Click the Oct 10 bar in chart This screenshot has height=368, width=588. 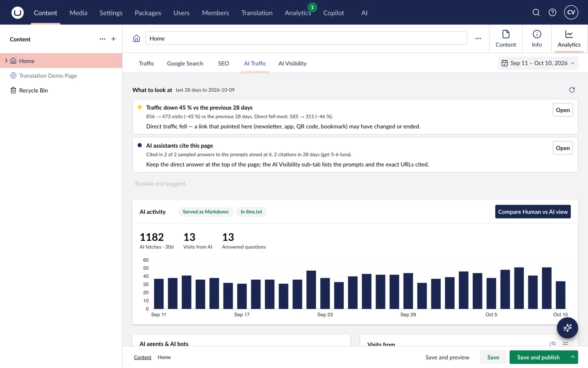pyautogui.click(x=560, y=295)
